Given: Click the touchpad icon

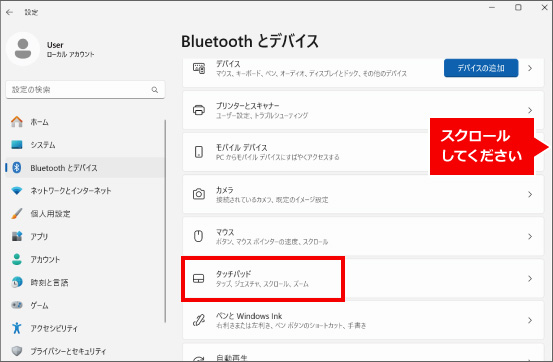Looking at the screenshot, I should point(199,278).
